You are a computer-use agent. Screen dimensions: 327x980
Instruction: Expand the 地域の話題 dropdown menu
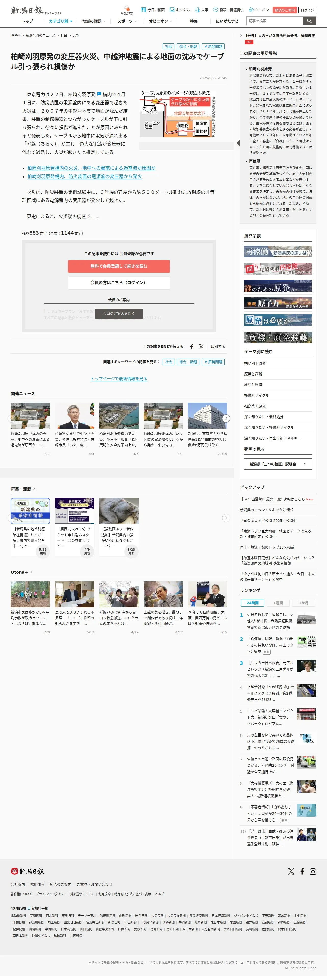coord(94,21)
